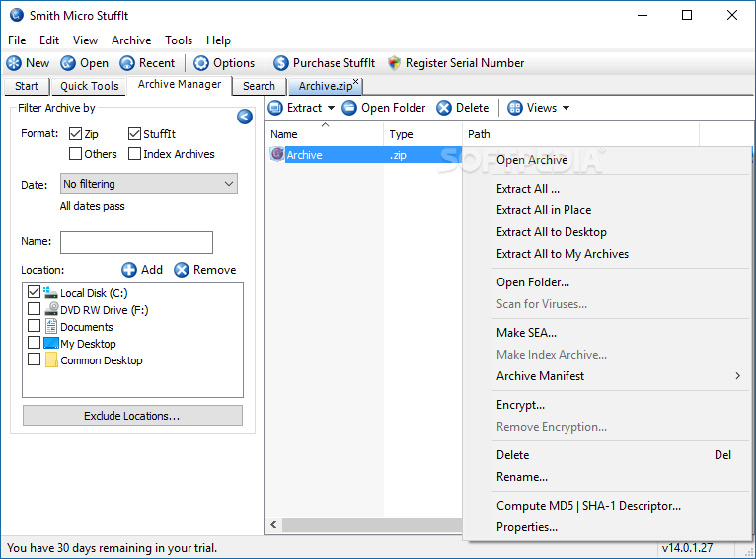The width and height of the screenshot is (756, 559).
Task: Click the Archive file icon in list
Action: point(277,154)
